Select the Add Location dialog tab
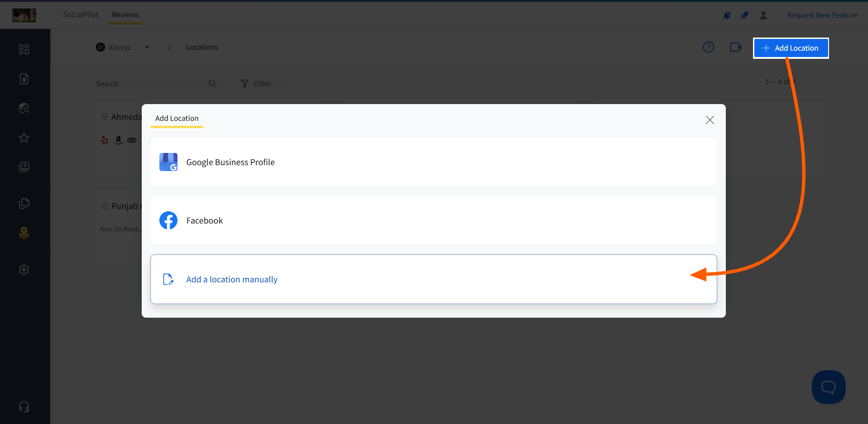 coord(177,119)
